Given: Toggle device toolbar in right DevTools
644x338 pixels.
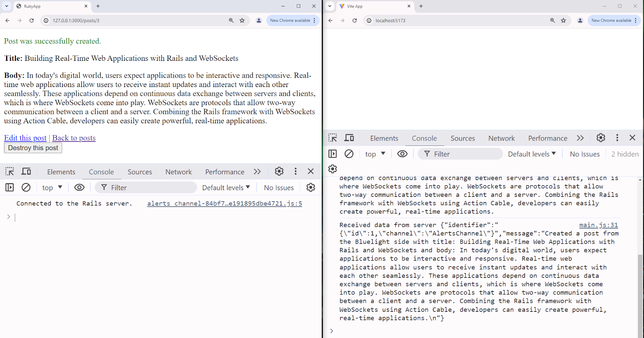Looking at the screenshot, I should (349, 138).
